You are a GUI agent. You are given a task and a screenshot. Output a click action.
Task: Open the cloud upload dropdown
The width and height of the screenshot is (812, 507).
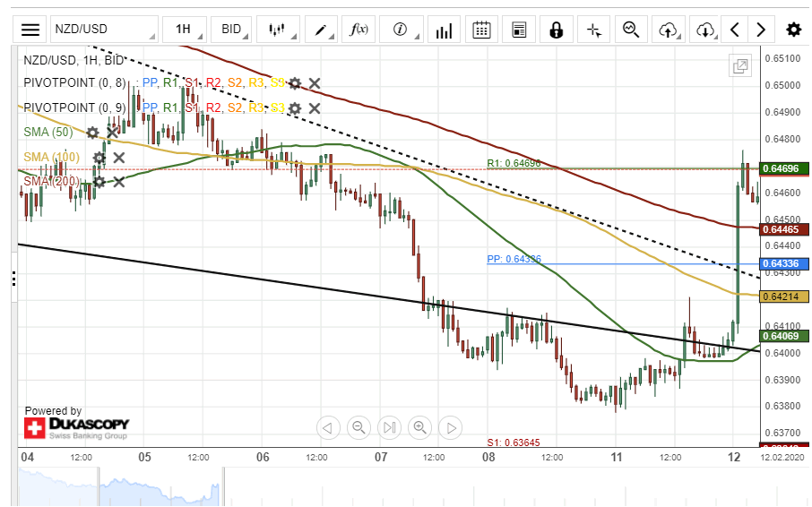(x=669, y=30)
